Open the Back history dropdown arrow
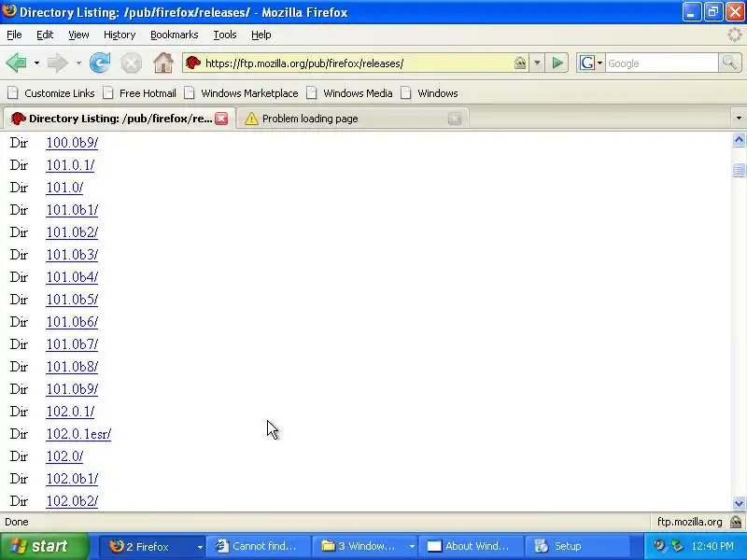Viewport: 747px width, 560px height. (36, 63)
